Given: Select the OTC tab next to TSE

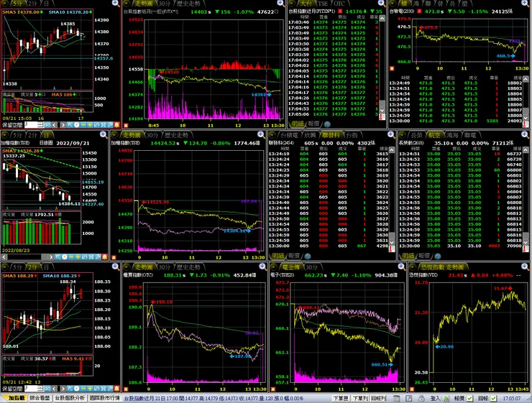Looking at the screenshot, I should 339,4.
